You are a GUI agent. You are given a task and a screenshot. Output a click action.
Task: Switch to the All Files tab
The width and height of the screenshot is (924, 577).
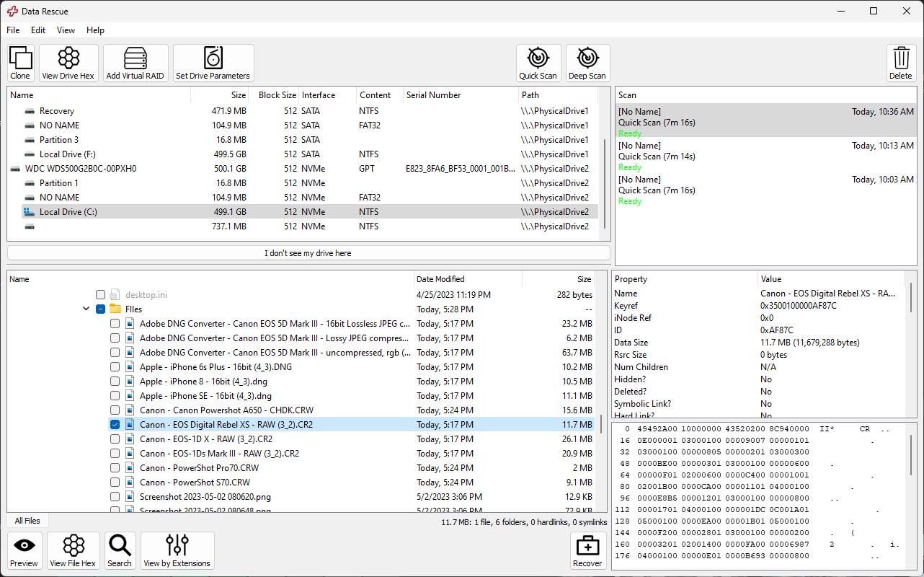click(27, 520)
